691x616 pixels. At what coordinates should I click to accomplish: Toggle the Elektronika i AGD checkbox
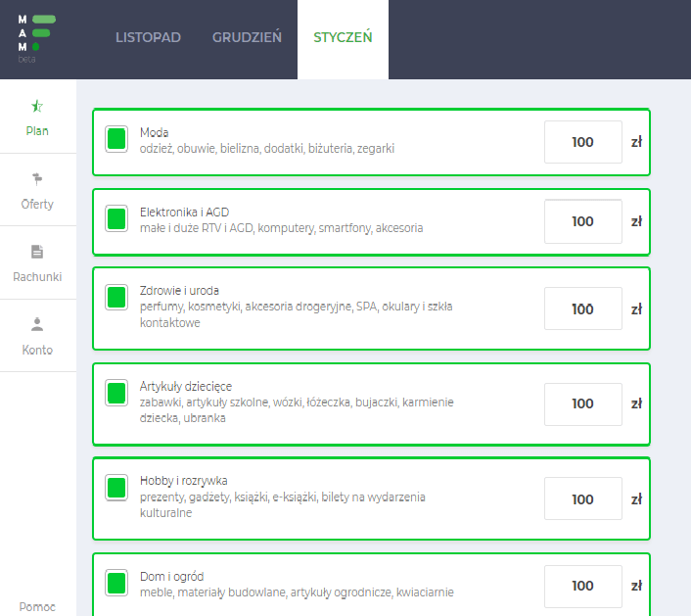coord(116,219)
